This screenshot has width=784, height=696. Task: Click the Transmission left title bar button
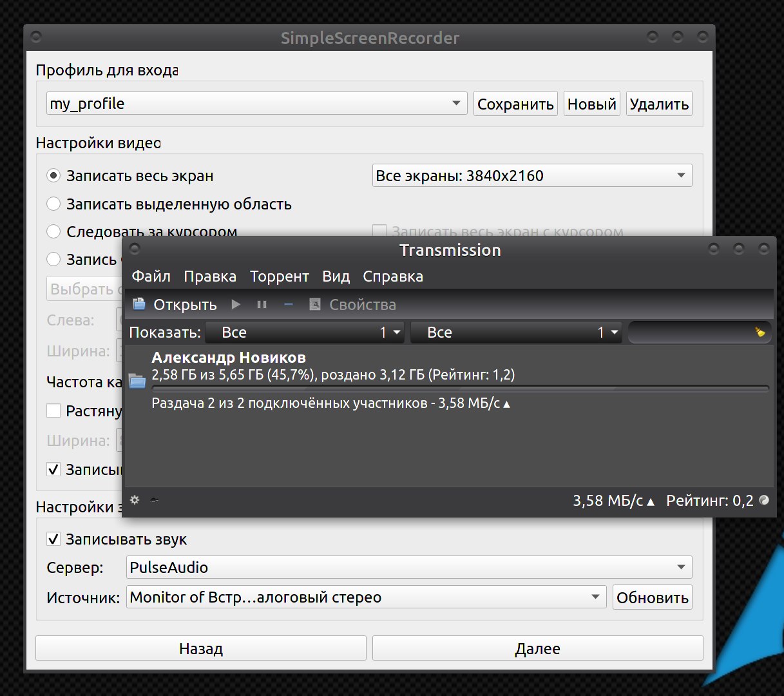(135, 249)
